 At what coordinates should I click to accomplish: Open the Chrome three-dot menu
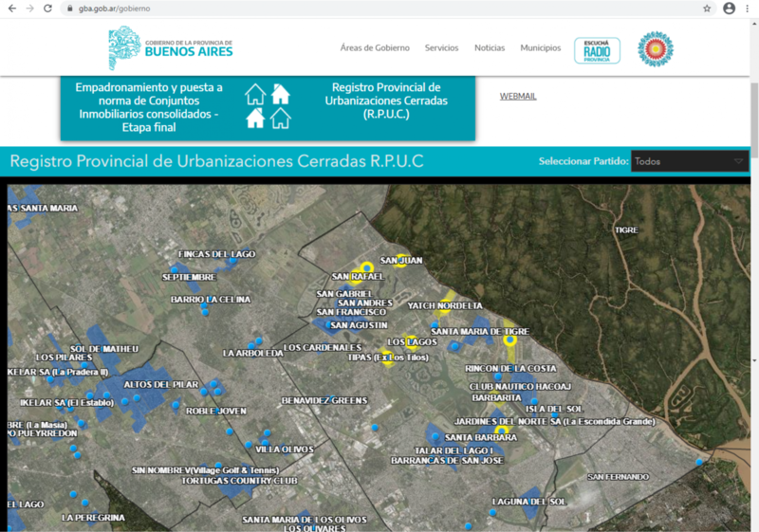(x=747, y=9)
